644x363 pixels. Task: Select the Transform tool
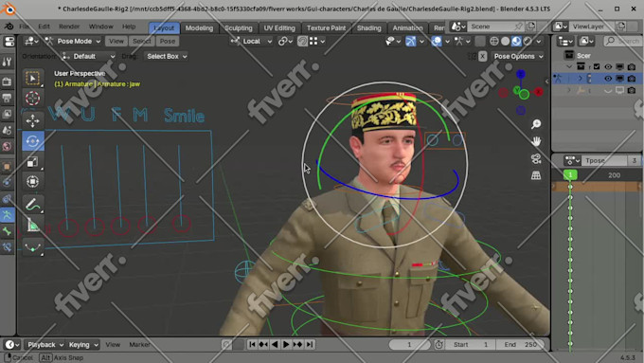(33, 181)
